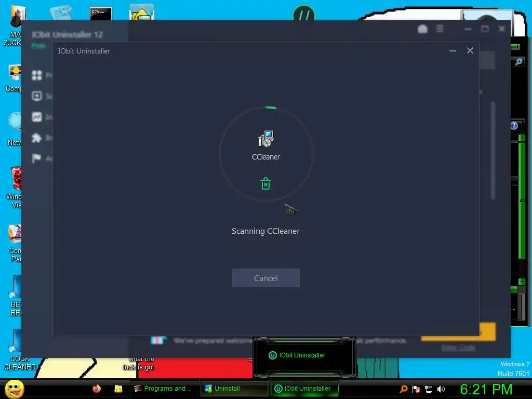Image resolution: width=532 pixels, height=399 pixels.
Task: Click the scrollbar in IObit main window
Action: pyautogui.click(x=493, y=151)
